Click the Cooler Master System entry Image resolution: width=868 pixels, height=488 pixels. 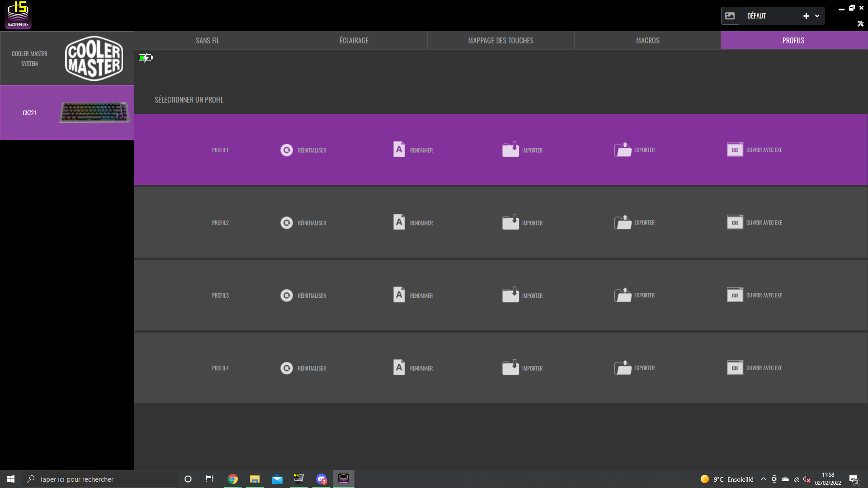pyautogui.click(x=67, y=58)
